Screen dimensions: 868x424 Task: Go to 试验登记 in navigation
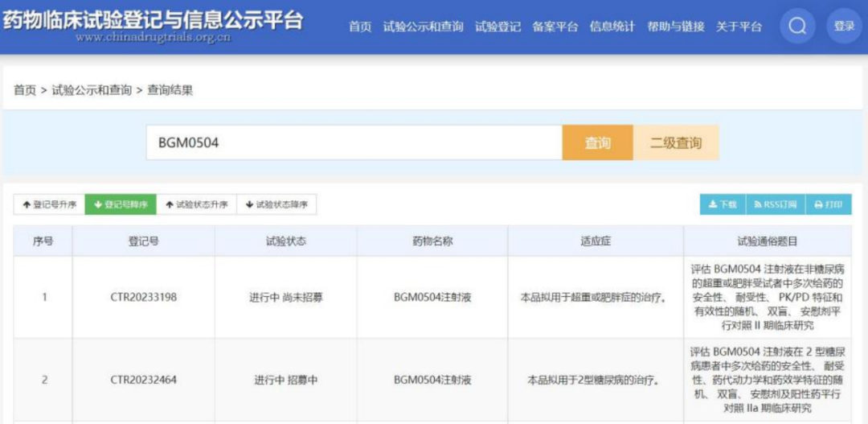(x=497, y=27)
